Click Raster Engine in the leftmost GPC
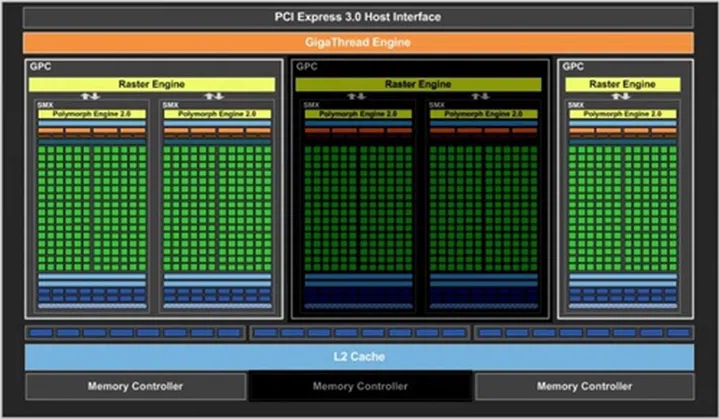The image size is (720, 419). click(149, 84)
